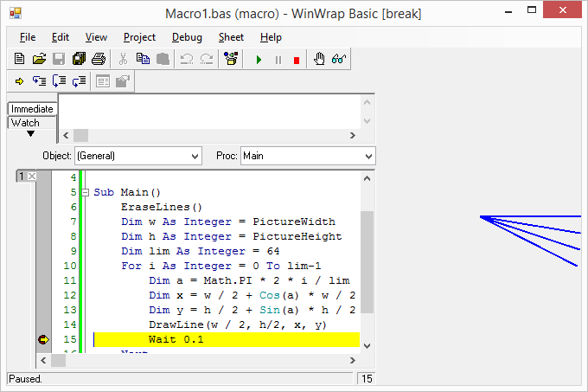Click the Show Current Statement arrow icon
This screenshot has height=392, width=588.
(x=19, y=81)
